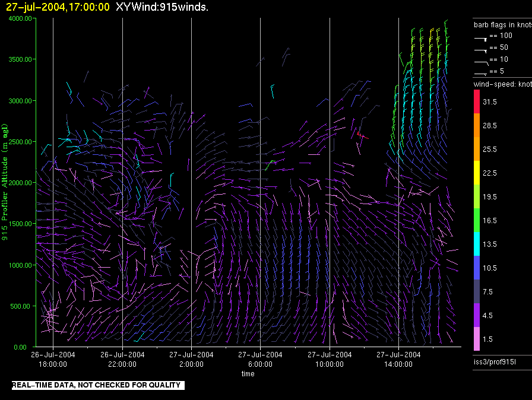Click the 'barb flags in knots' legend heading

coord(503,25)
